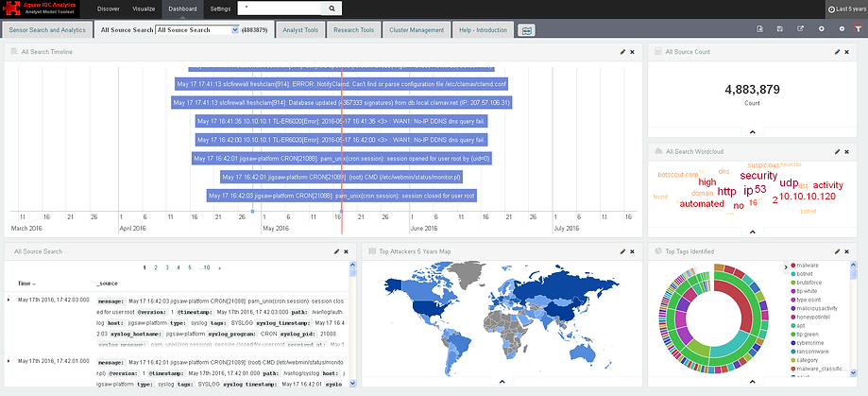868x396 pixels.
Task: Click next page » arrow
Action: [220, 267]
